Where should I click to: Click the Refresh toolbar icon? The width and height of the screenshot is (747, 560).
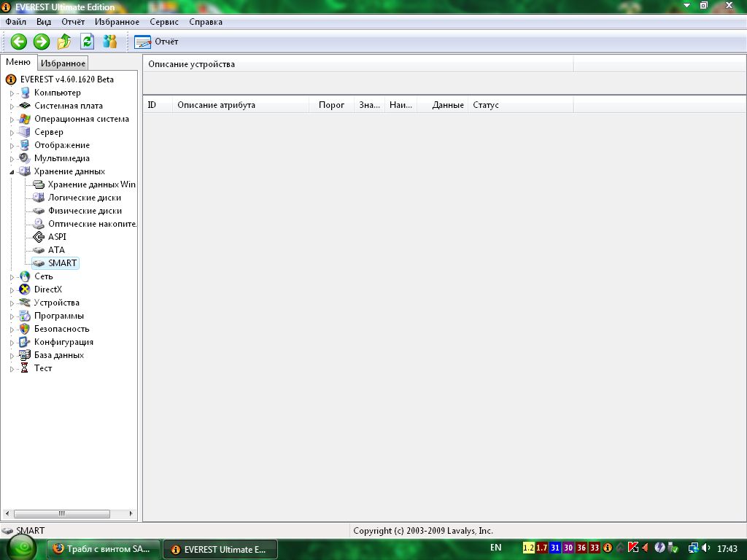point(88,42)
